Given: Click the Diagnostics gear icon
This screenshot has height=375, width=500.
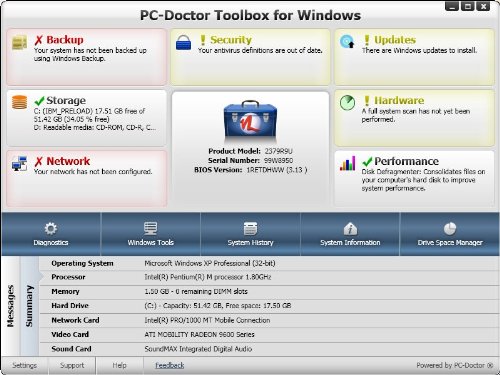Looking at the screenshot, I should [51, 229].
